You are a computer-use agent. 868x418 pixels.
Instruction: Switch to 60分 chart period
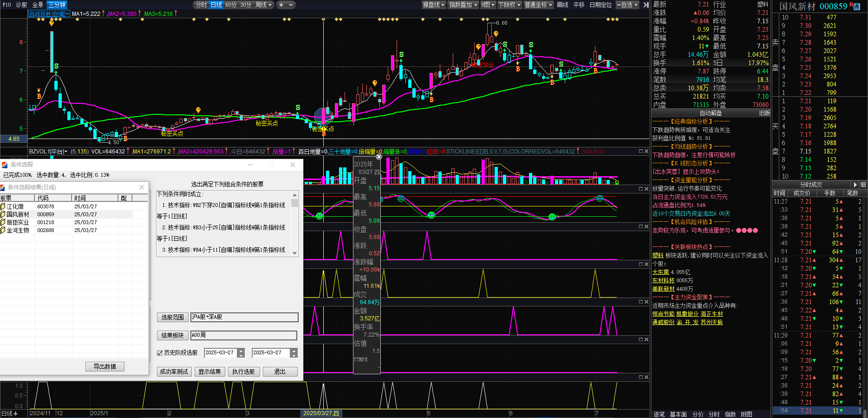[231, 5]
